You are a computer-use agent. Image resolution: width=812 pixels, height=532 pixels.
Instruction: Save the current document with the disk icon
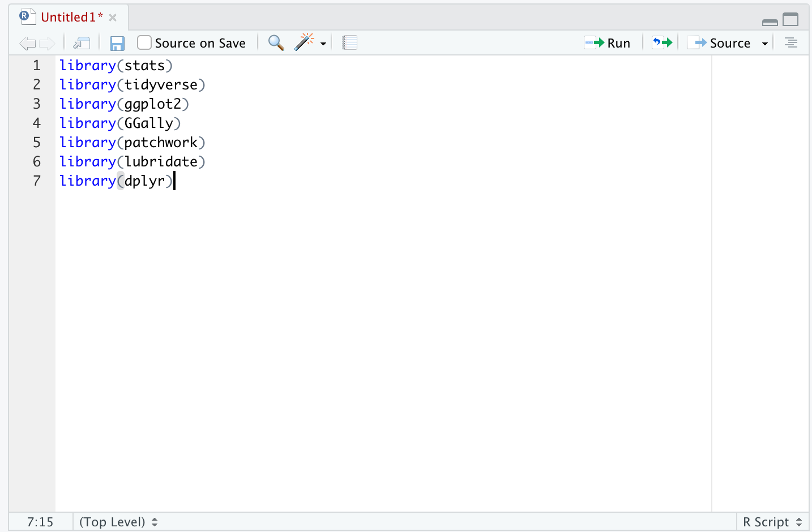click(117, 43)
